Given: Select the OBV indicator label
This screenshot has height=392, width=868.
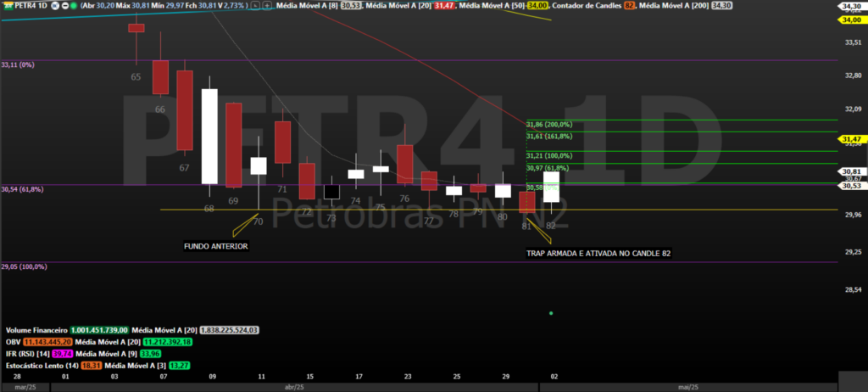Looking at the screenshot, I should (x=14, y=342).
